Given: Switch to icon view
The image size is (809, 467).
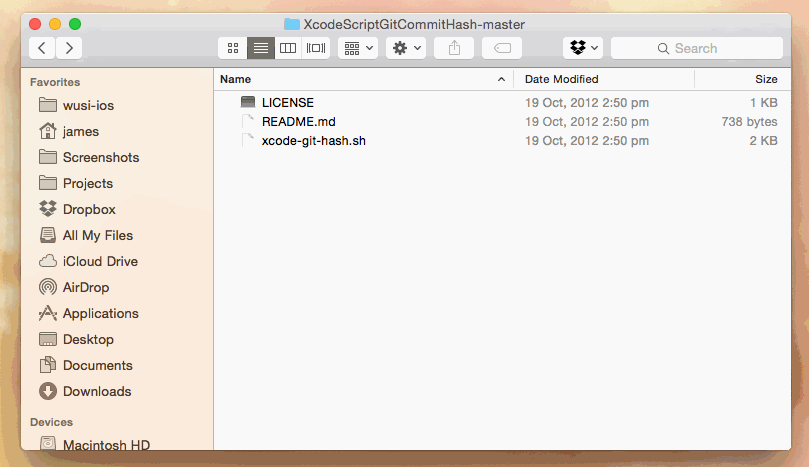Looking at the screenshot, I should click(233, 48).
